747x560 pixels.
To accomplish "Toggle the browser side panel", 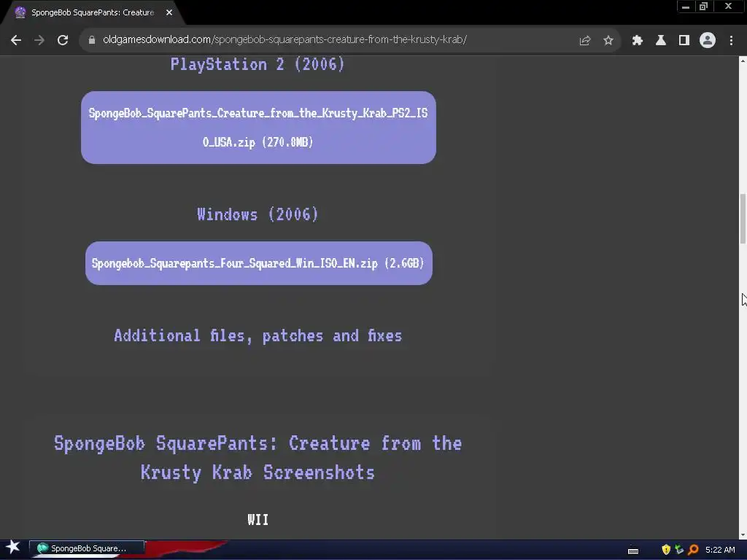I will (684, 41).
